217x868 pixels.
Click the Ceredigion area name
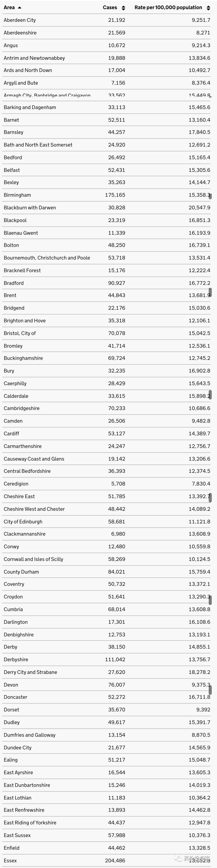pyautogui.click(x=16, y=484)
